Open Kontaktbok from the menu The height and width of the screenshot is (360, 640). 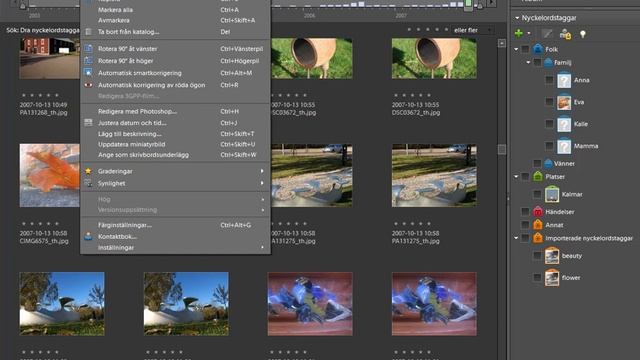(x=176, y=236)
